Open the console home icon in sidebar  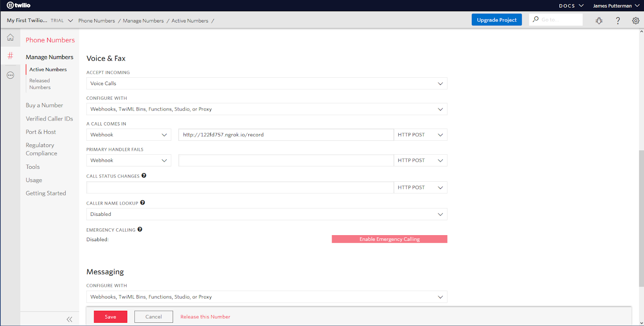click(x=10, y=37)
